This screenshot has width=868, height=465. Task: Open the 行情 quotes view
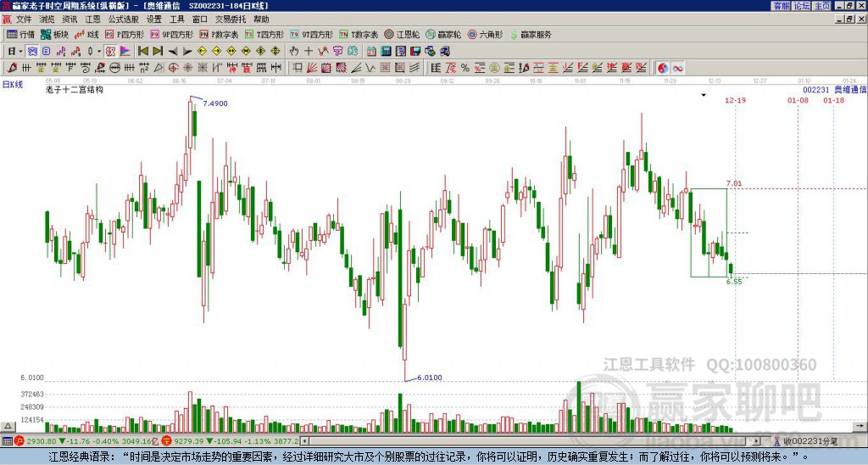click(21, 34)
